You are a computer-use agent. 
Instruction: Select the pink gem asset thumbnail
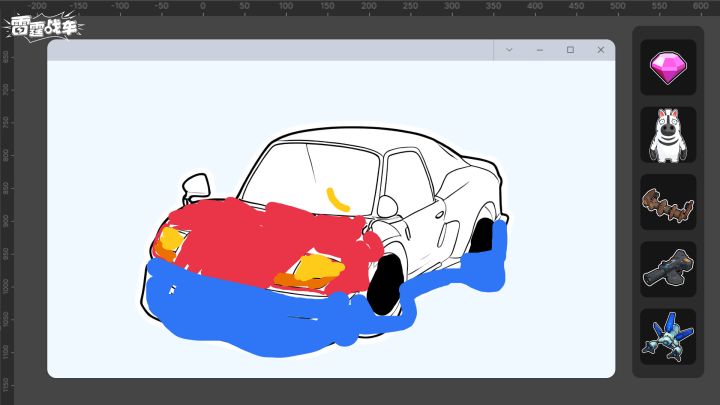pos(668,68)
